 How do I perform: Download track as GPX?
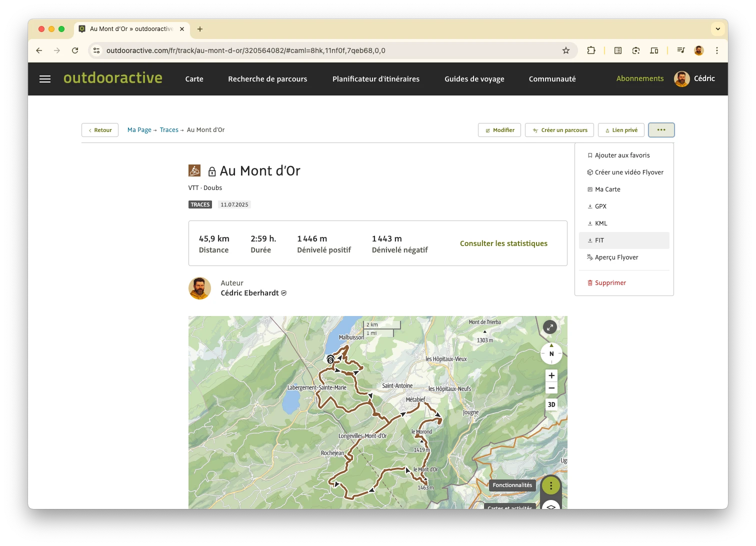click(x=624, y=206)
